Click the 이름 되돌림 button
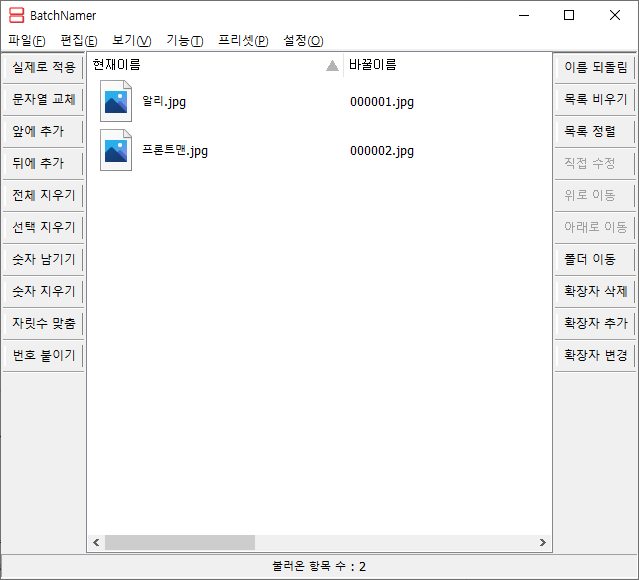 click(595, 67)
